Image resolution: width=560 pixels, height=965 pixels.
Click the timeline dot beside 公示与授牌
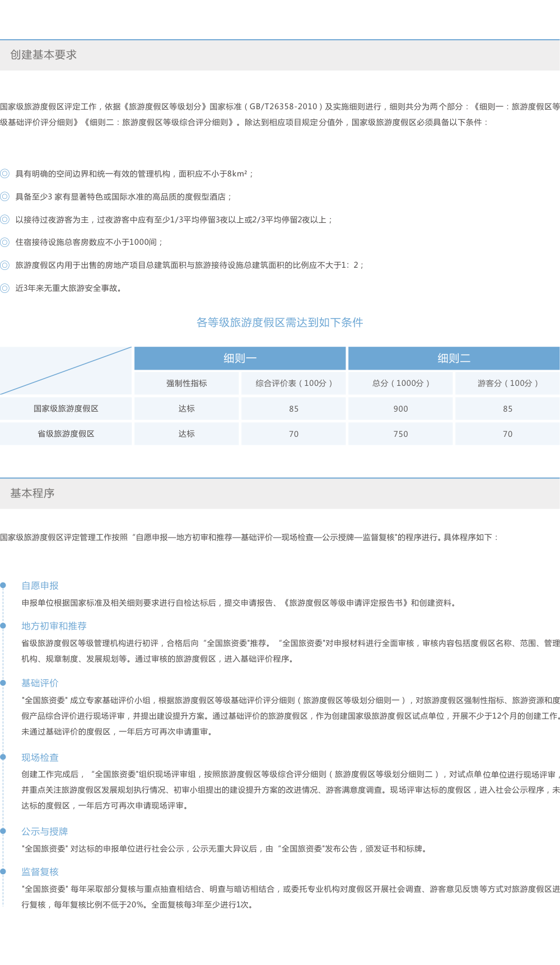tap(3, 831)
